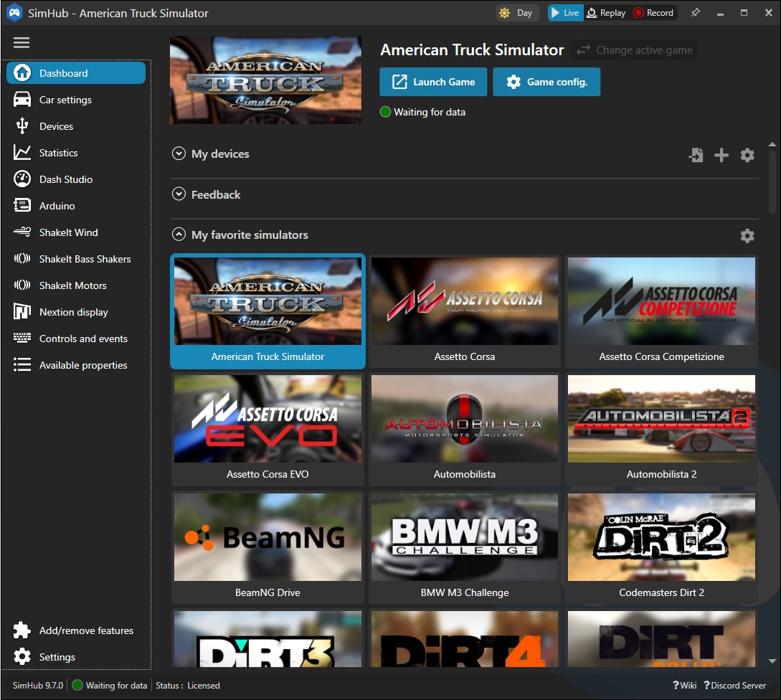The width and height of the screenshot is (781, 700).
Task: Open ShakeIt Bass Shakers page
Action: pyautogui.click(x=76, y=259)
